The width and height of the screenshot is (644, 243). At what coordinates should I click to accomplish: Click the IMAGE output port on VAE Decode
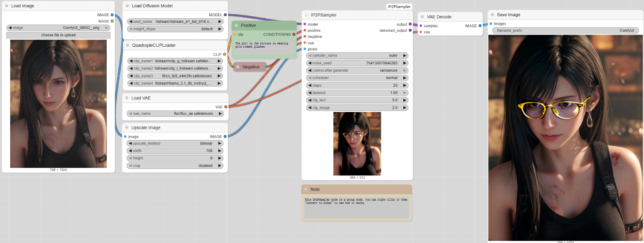click(480, 26)
